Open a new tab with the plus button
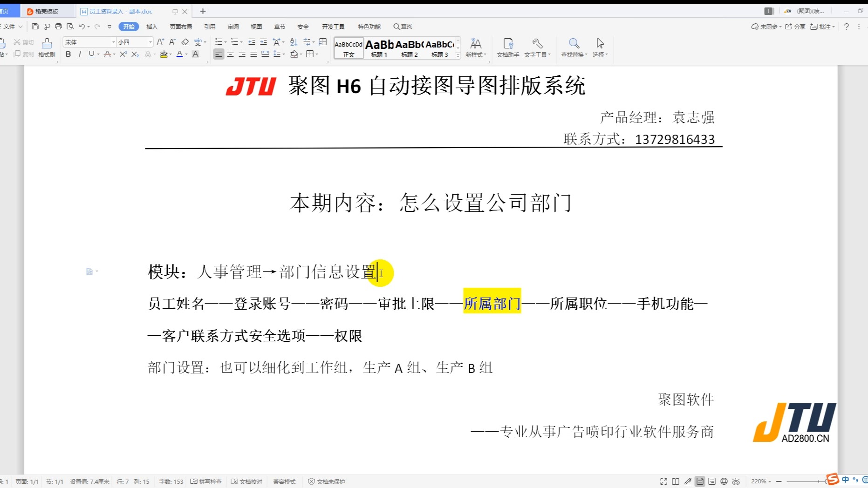868x488 pixels. (203, 11)
